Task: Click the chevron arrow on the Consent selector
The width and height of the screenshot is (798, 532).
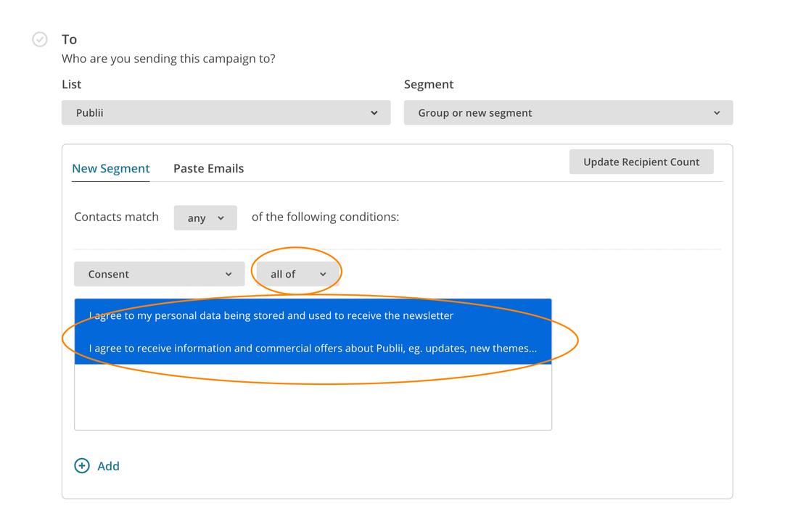Action: [229, 275]
